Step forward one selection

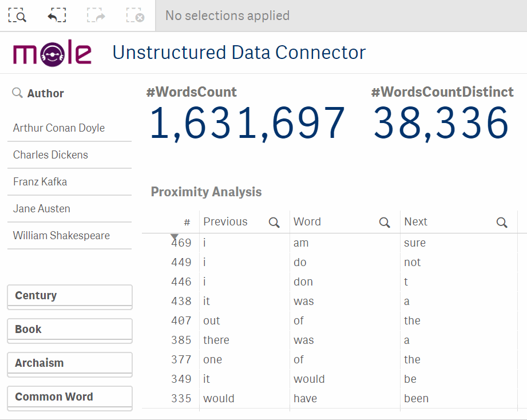click(x=96, y=15)
